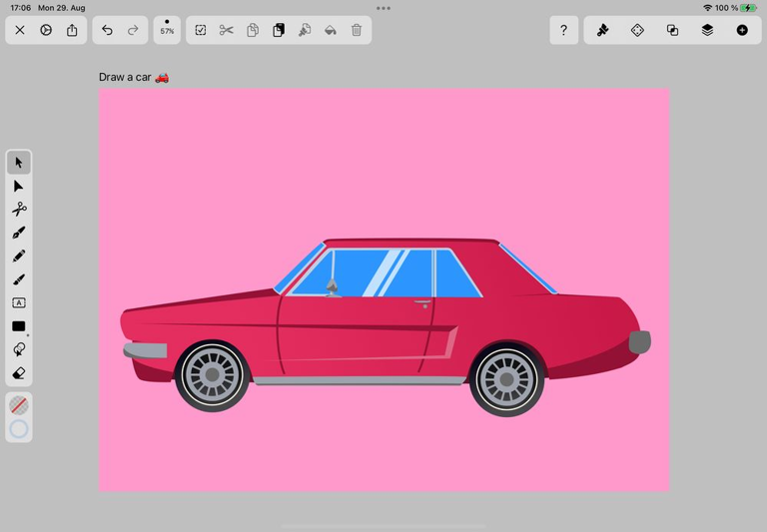This screenshot has height=532, width=767.
Task: Close the document with the X icon
Action: 20,30
